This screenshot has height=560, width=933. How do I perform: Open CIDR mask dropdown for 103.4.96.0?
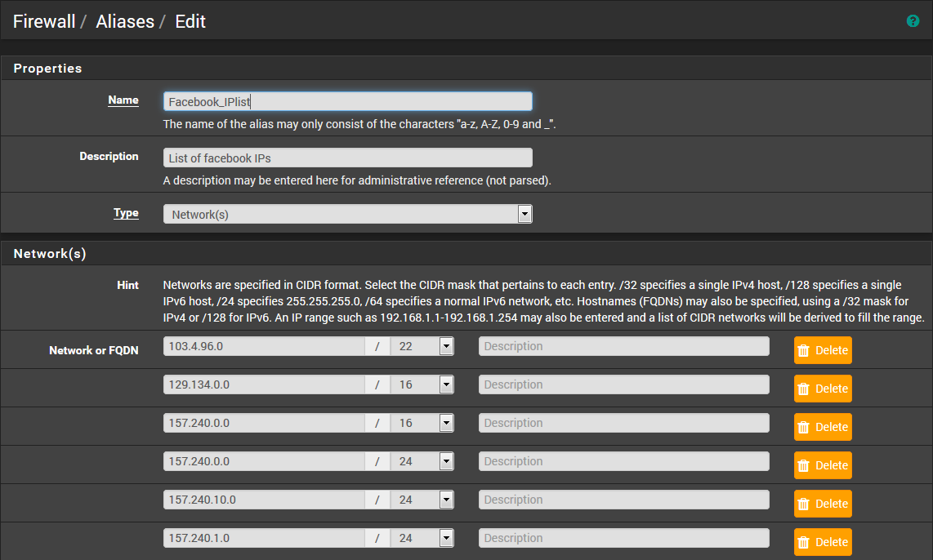[x=422, y=346]
